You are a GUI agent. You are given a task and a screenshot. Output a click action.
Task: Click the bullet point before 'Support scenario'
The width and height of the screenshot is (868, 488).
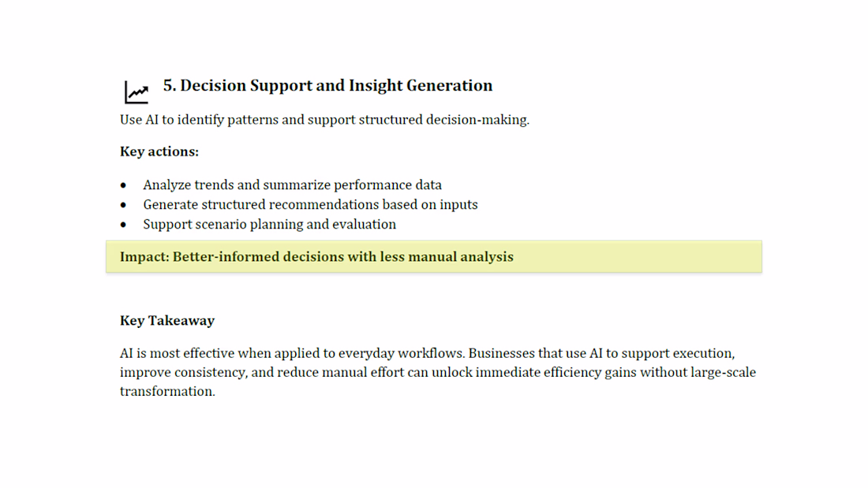tap(123, 225)
